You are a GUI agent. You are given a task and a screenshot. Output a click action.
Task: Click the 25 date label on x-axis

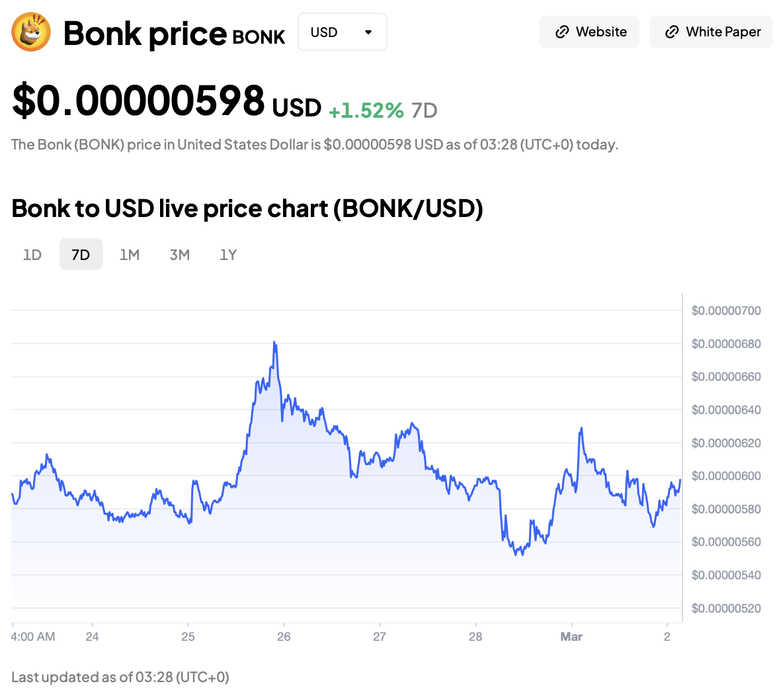188,636
